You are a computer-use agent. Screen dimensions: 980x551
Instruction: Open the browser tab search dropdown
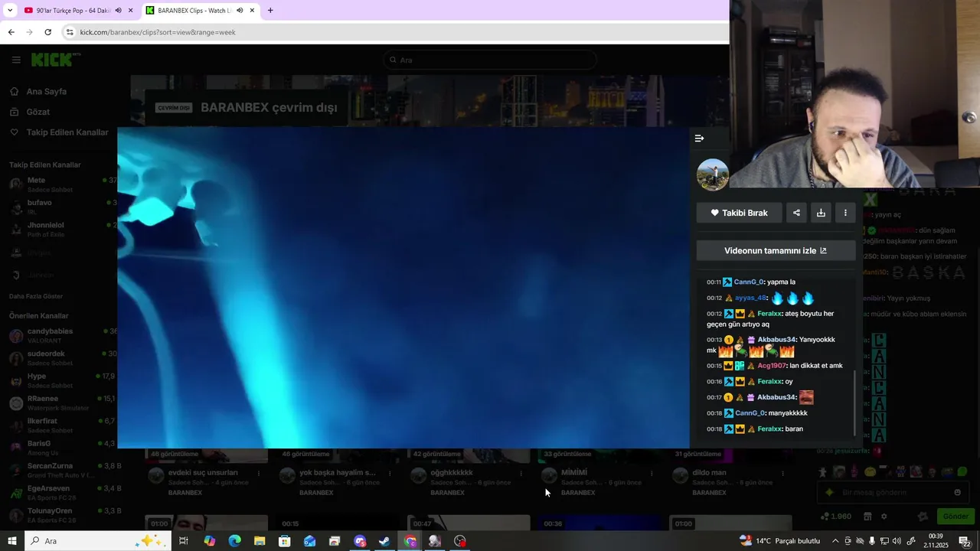pyautogui.click(x=9, y=11)
